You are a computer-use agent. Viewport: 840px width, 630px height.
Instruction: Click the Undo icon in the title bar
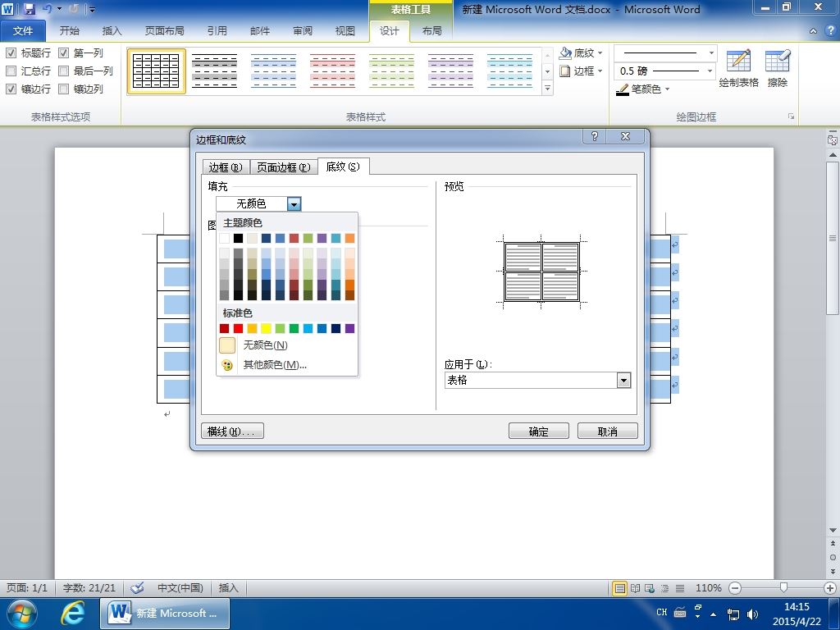click(x=47, y=8)
